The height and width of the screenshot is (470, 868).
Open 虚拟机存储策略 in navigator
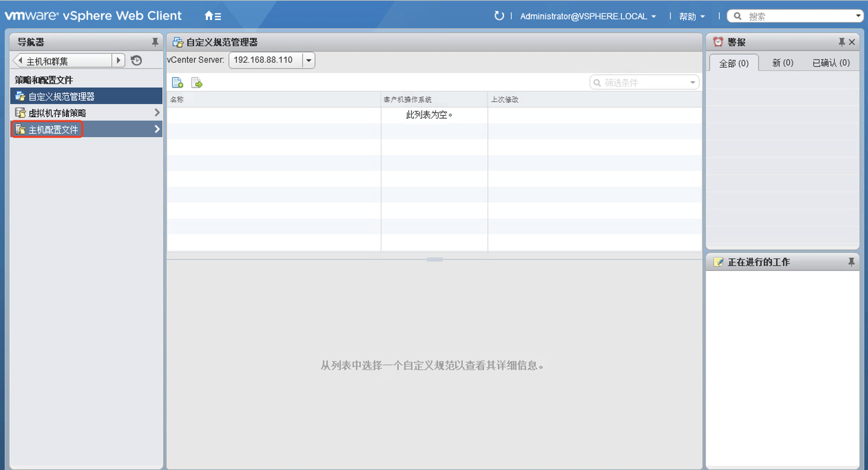(x=86, y=113)
